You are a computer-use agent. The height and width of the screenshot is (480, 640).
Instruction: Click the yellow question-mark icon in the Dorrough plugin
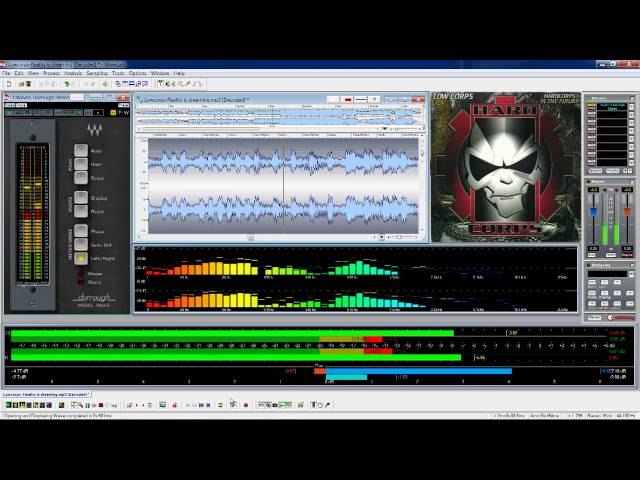coord(113,113)
